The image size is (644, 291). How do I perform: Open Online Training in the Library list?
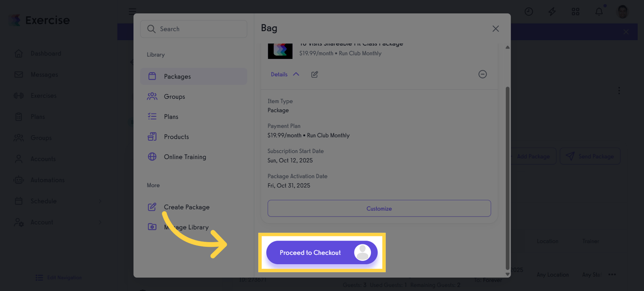coord(193,157)
